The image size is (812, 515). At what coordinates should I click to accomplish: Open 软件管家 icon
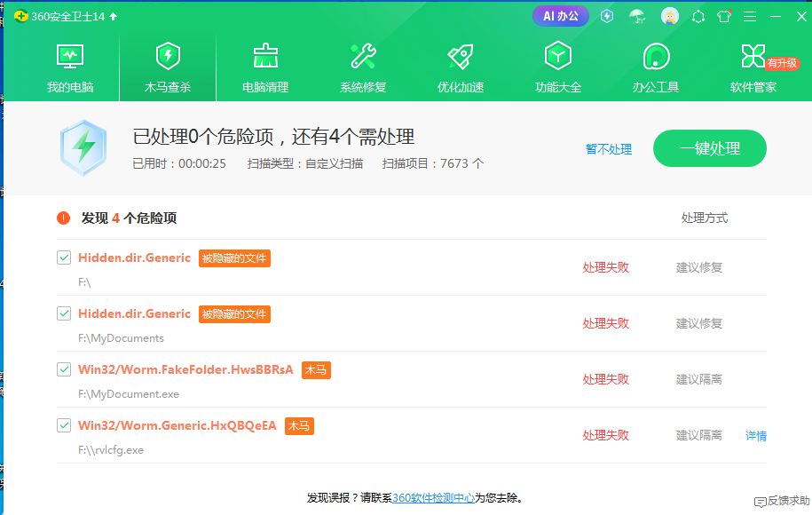click(753, 56)
